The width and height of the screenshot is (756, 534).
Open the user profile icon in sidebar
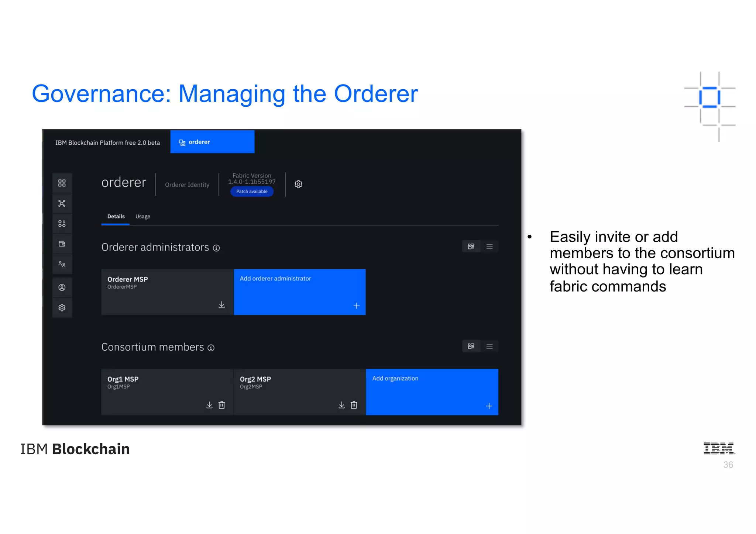(x=62, y=287)
